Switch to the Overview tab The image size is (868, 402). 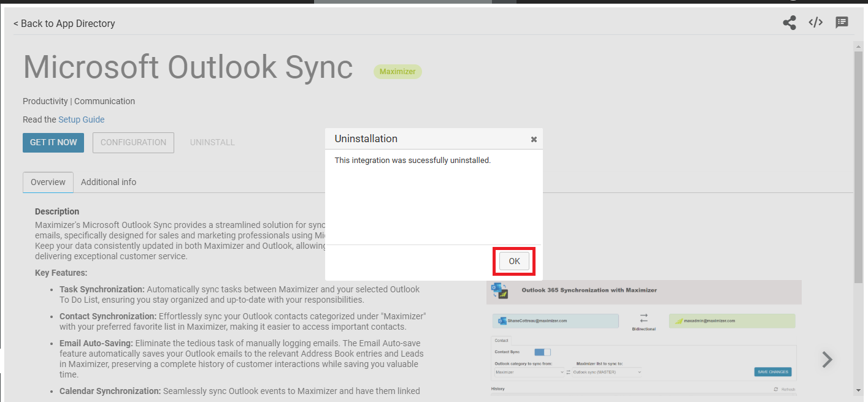click(x=48, y=182)
